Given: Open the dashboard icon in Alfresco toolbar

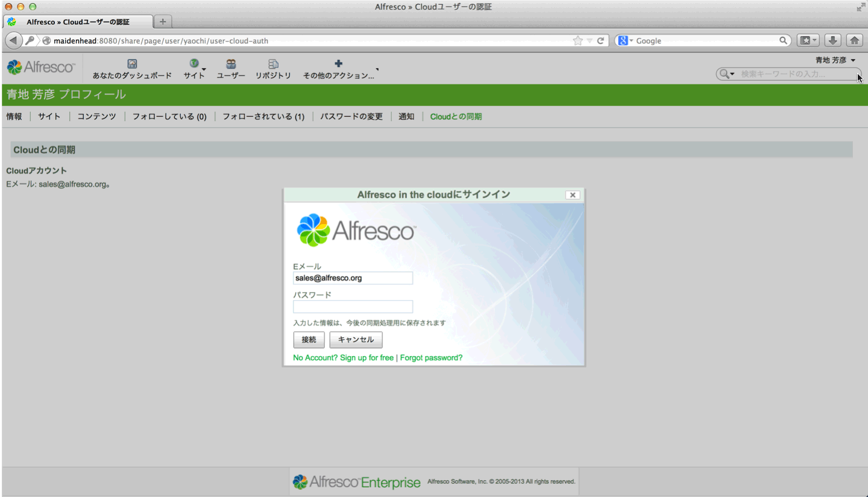Looking at the screenshot, I should (132, 63).
